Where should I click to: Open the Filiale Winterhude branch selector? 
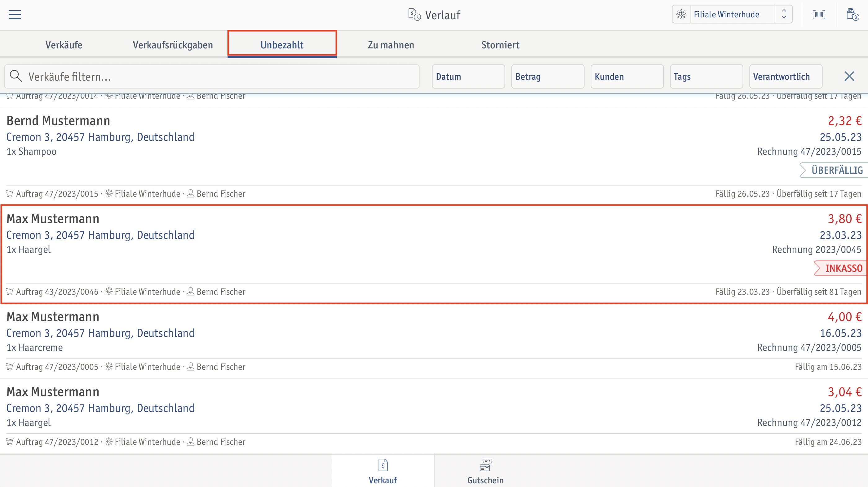pyautogui.click(x=732, y=15)
